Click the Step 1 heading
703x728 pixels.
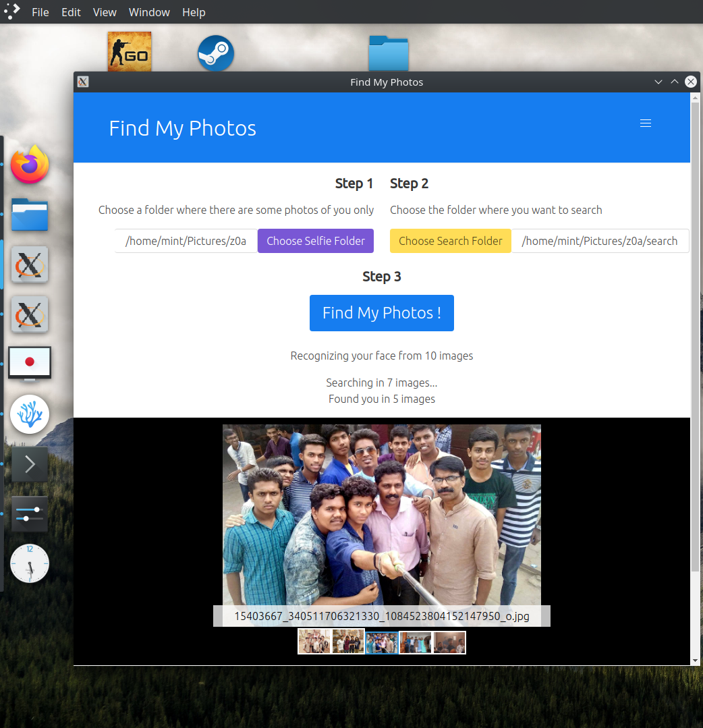click(354, 184)
